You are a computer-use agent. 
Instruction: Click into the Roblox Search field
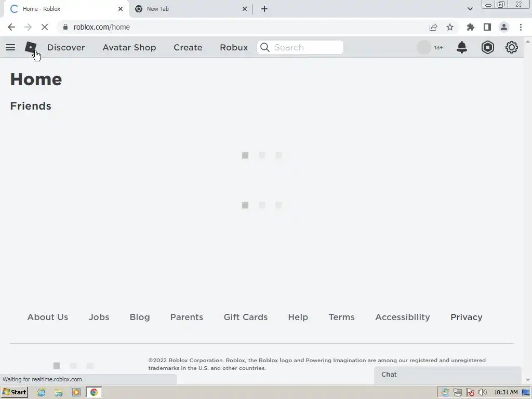pyautogui.click(x=300, y=47)
